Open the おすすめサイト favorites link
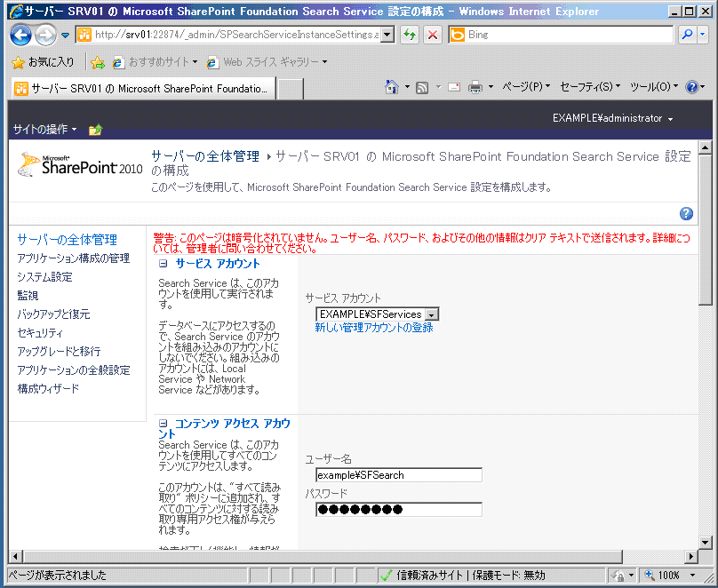The width and height of the screenshot is (718, 588). [x=156, y=62]
